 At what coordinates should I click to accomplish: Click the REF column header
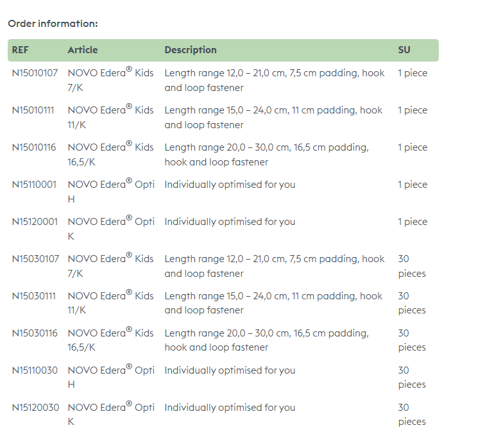tap(21, 50)
